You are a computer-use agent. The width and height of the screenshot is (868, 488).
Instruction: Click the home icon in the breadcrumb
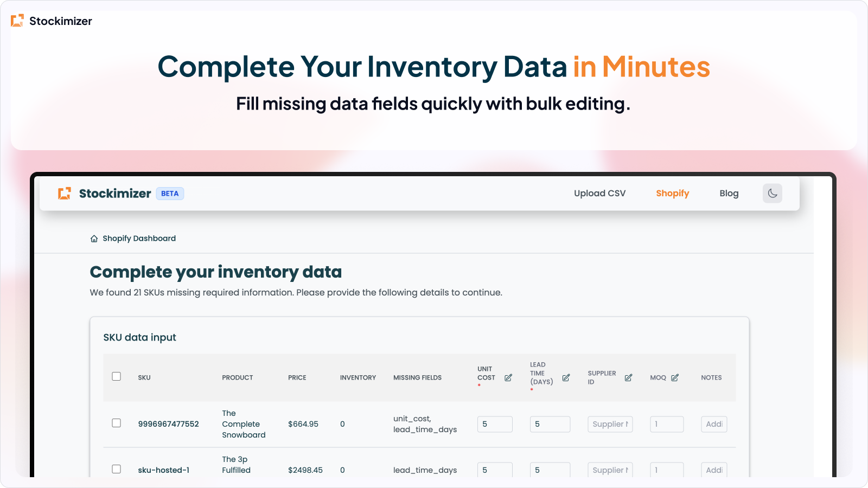[x=93, y=238]
